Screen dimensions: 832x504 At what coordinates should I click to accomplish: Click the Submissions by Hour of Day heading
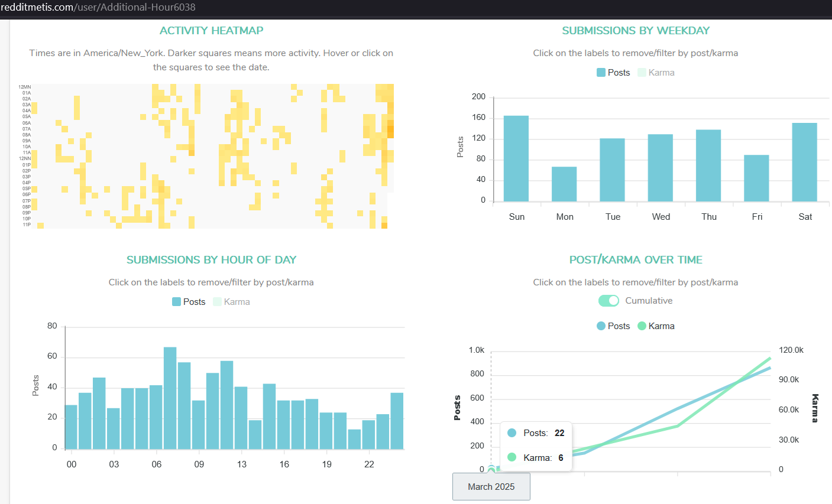[x=212, y=260]
